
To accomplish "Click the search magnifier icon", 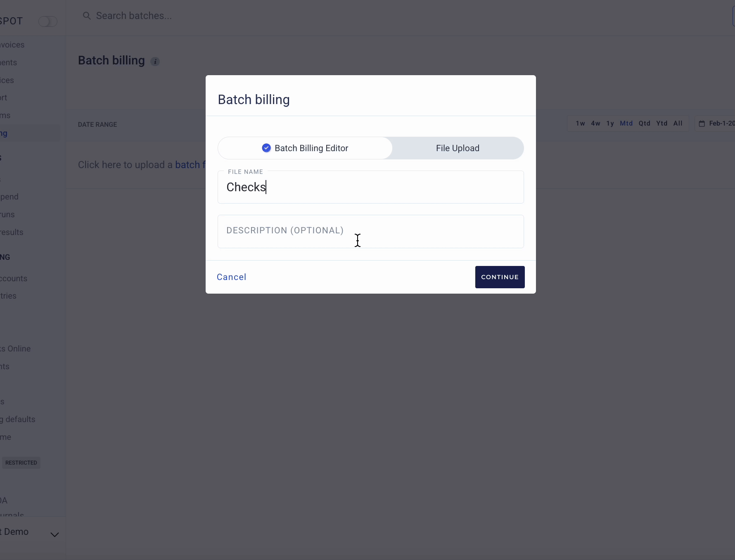I will coord(87,16).
